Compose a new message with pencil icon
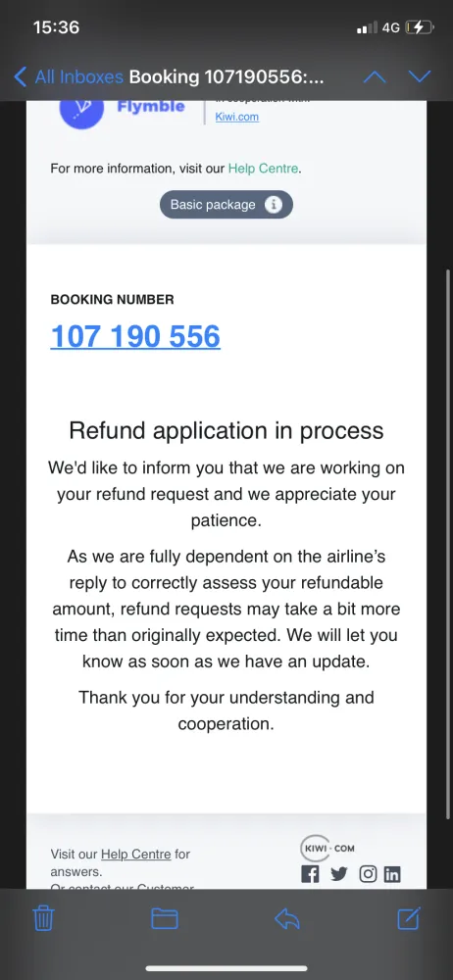Viewport: 453px width, 980px height. [x=409, y=917]
